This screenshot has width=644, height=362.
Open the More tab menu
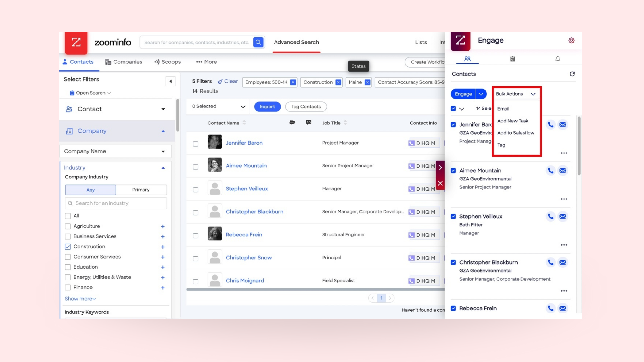point(206,62)
